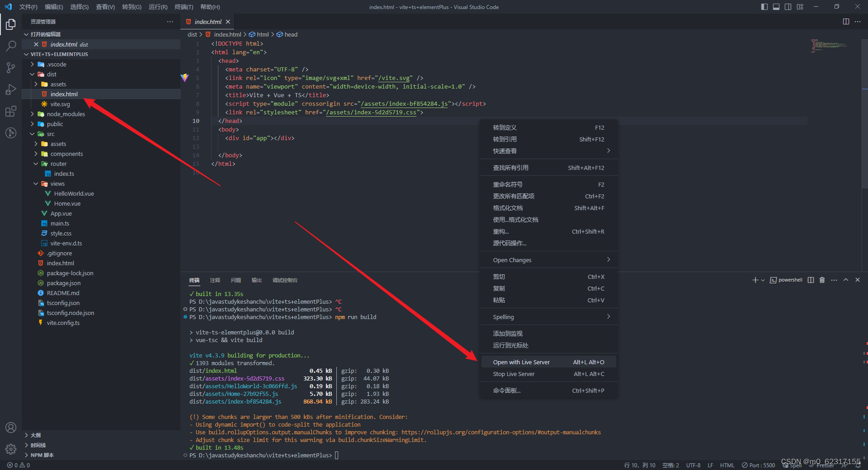Screen dimensions: 868x470
Task: Open package.json in file tree
Action: (x=63, y=283)
